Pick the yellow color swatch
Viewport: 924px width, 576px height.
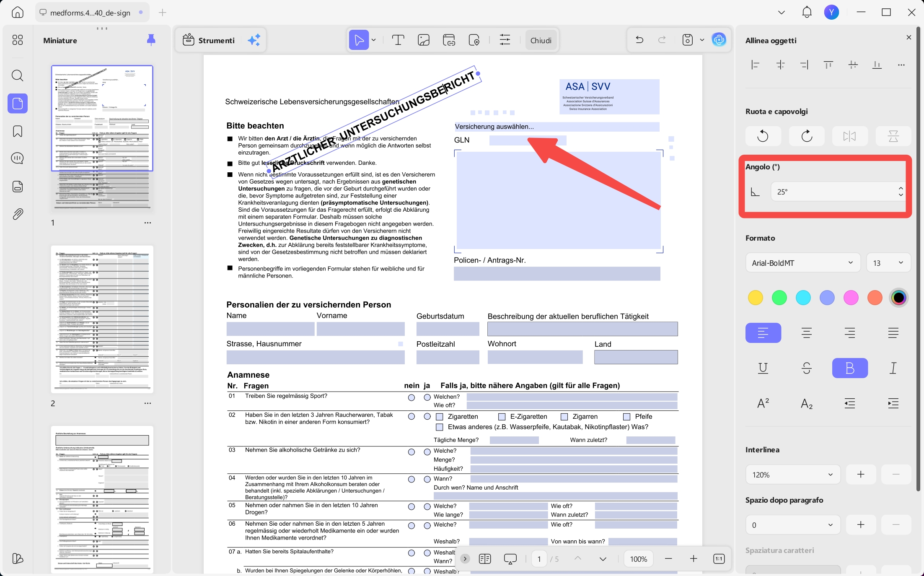tap(756, 298)
